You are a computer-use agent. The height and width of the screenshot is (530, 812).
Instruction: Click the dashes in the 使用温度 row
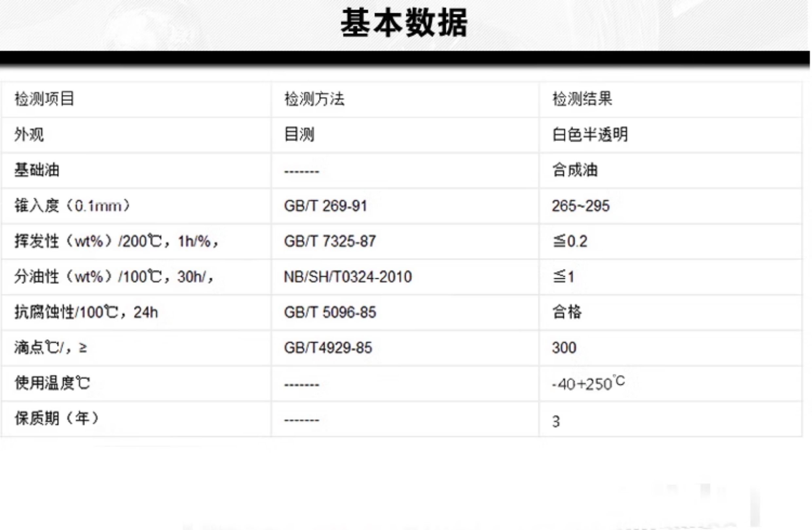[302, 385]
